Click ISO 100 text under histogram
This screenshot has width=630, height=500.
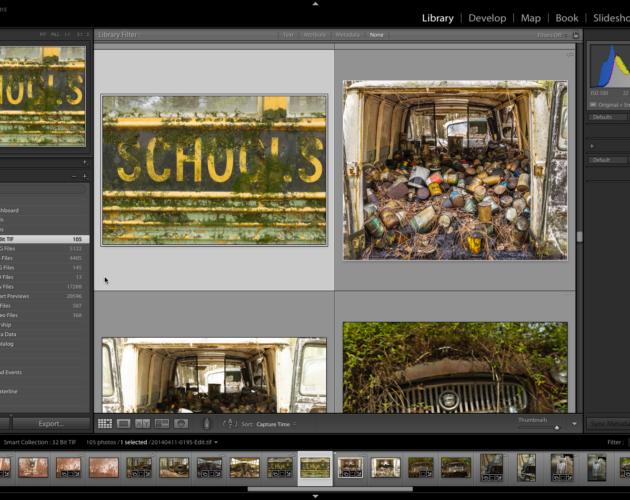click(x=599, y=93)
